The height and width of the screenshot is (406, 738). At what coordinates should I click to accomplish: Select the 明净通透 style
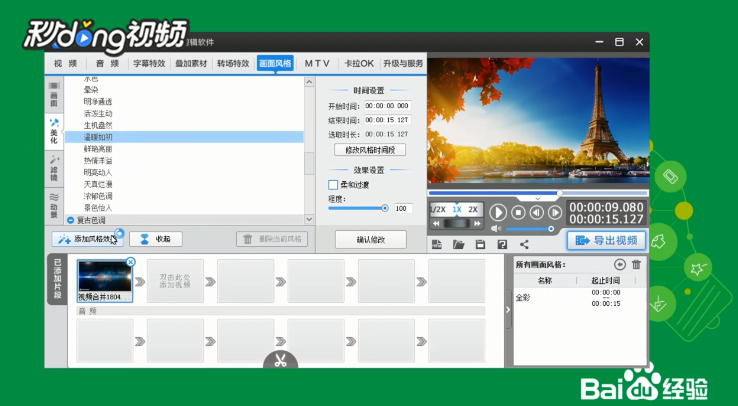tap(184, 102)
